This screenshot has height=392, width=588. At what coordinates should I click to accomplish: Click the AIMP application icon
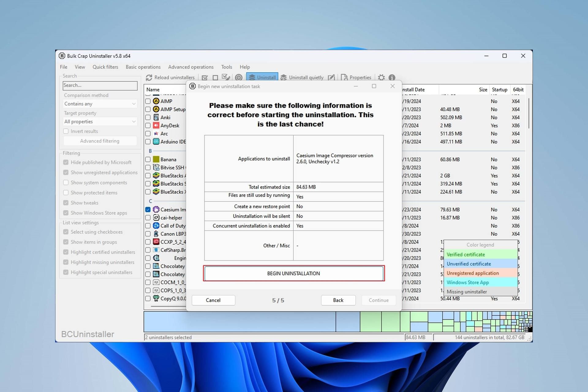click(x=156, y=101)
